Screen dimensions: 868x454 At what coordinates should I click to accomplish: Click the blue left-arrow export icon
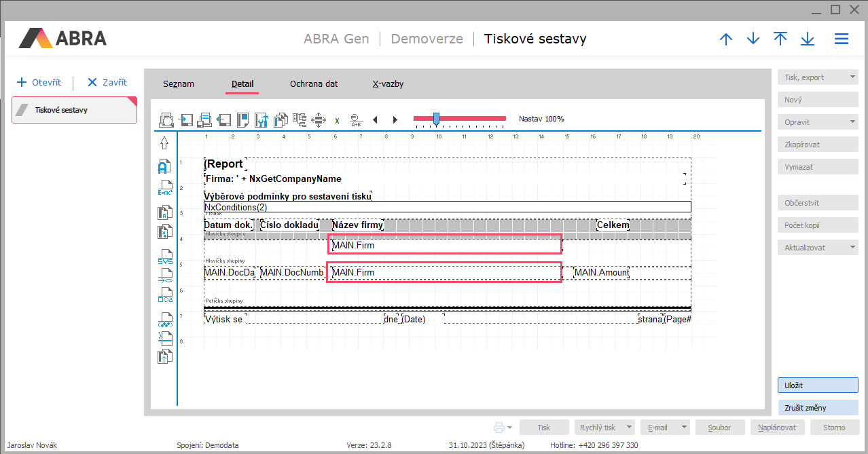click(223, 120)
